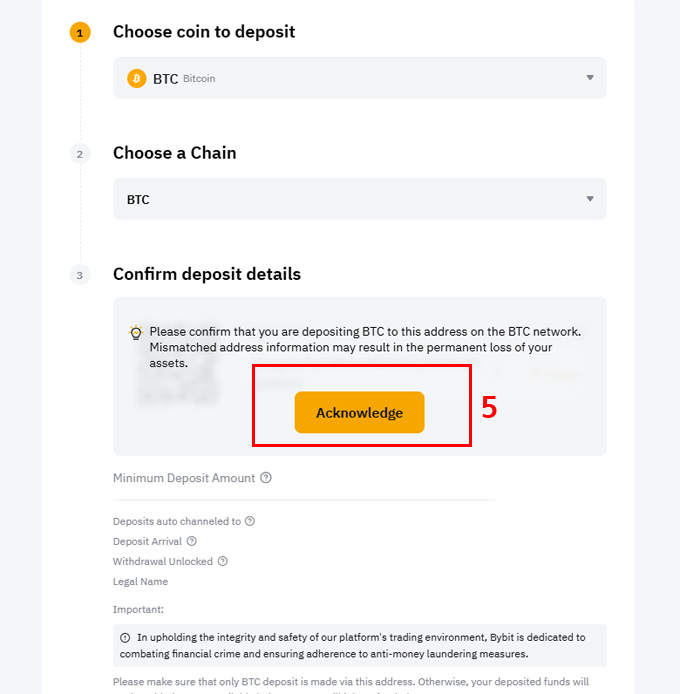Click the Acknowledge button
Viewport: 680px width, 694px height.
[x=359, y=412]
